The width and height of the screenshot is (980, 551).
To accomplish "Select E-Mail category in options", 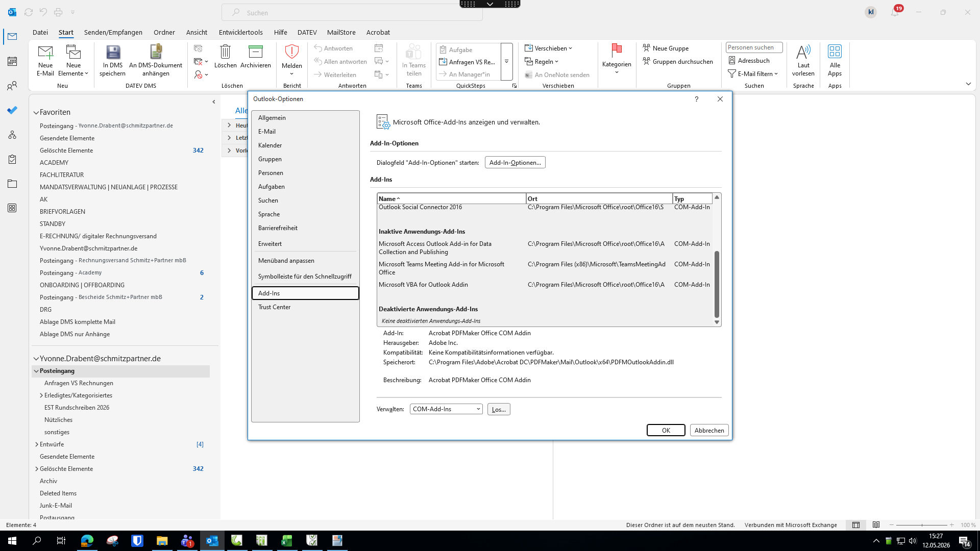I will click(305, 132).
